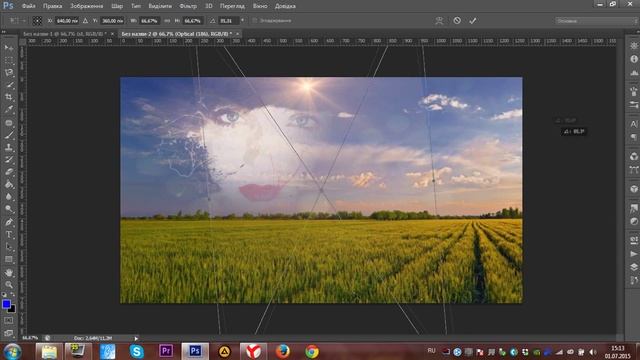Select the Rectangle shape tool
The height and width of the screenshot is (360, 640).
click(9, 259)
